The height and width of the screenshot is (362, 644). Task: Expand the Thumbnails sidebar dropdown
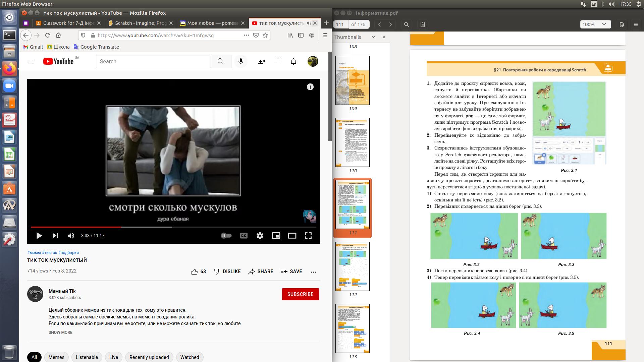pos(373,37)
